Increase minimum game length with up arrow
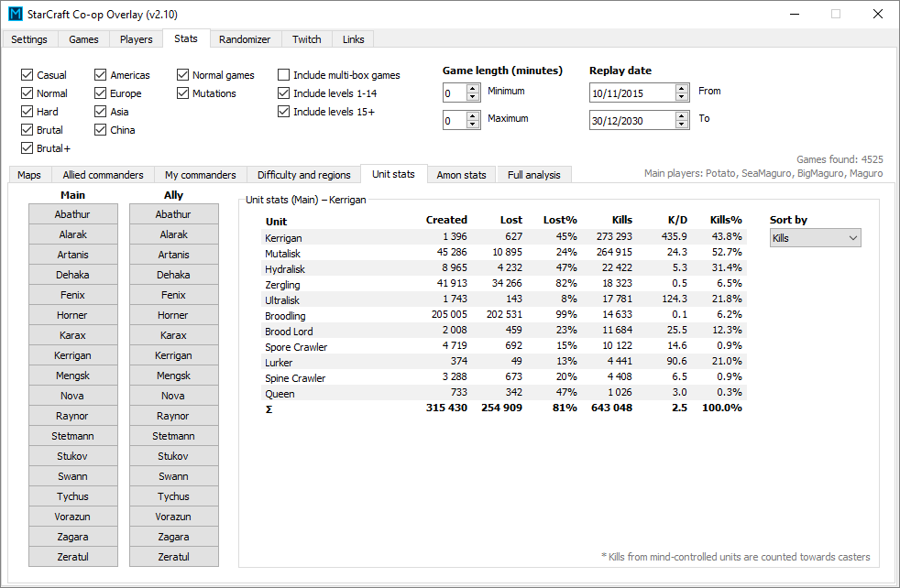Viewport: 900px width, 588px height. pyautogui.click(x=473, y=89)
